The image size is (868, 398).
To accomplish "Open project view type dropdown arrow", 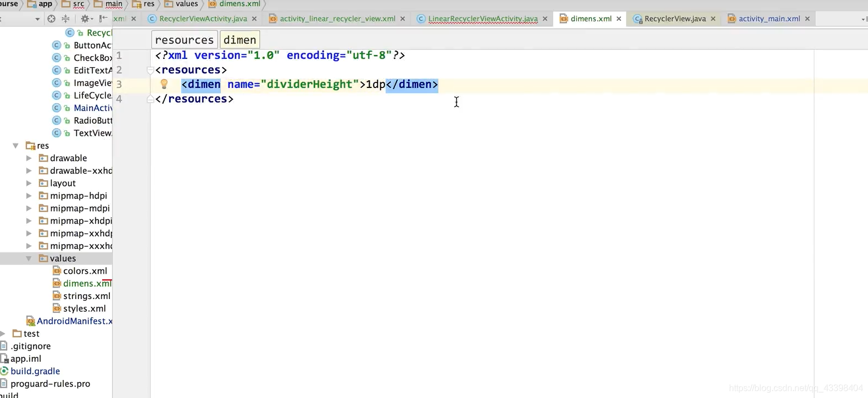I will [37, 19].
